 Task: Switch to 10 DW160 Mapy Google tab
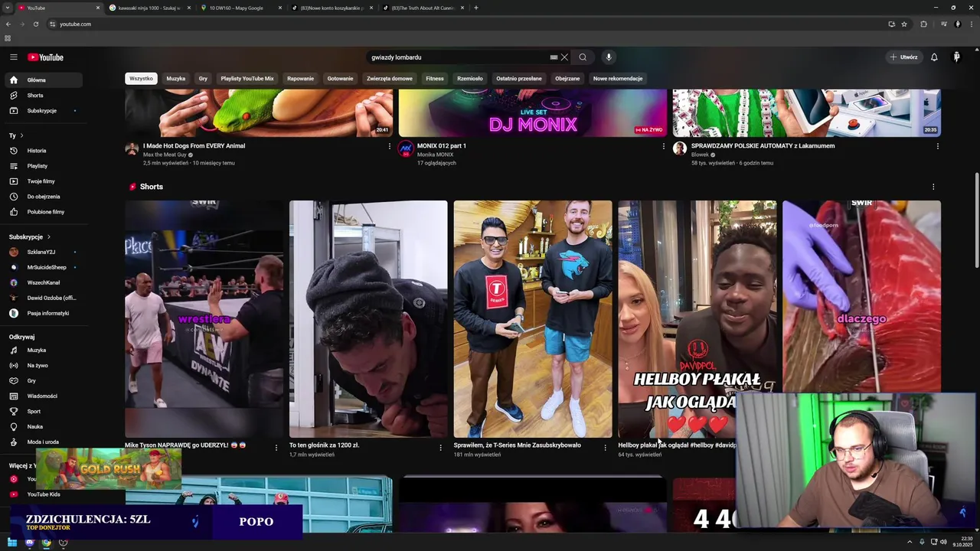tap(240, 8)
